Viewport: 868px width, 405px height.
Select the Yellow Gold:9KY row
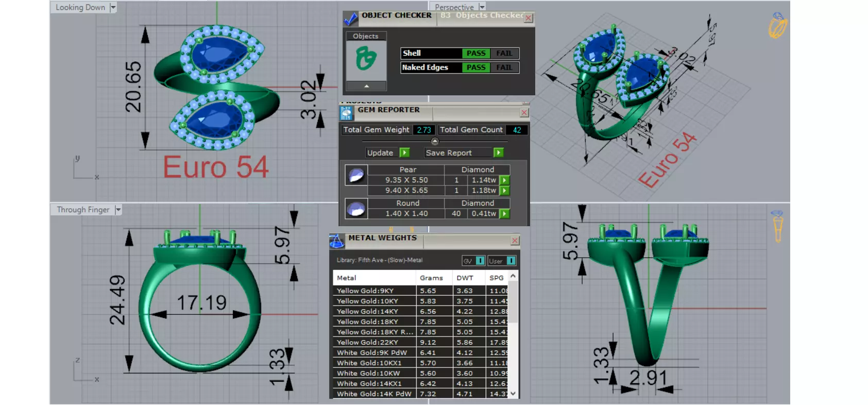point(420,291)
